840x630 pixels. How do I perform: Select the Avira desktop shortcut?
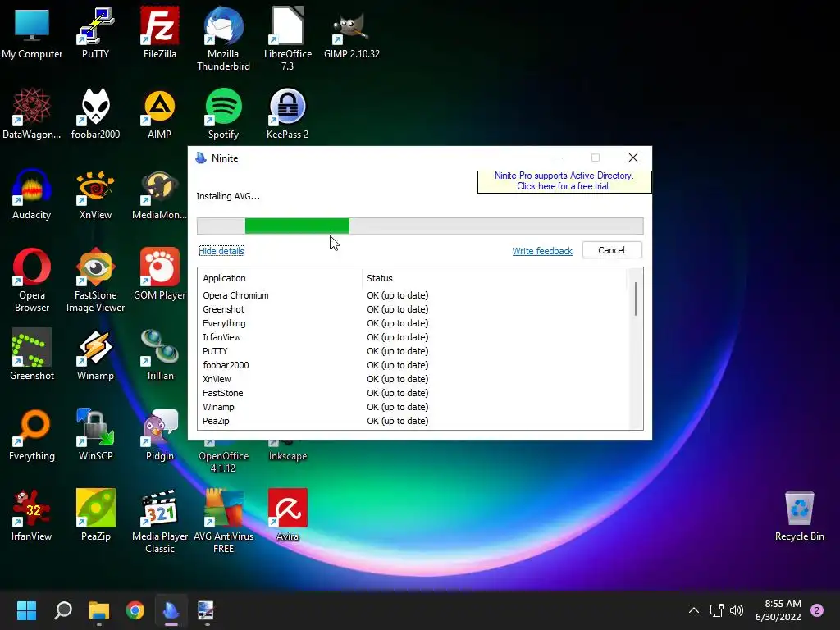(x=288, y=515)
